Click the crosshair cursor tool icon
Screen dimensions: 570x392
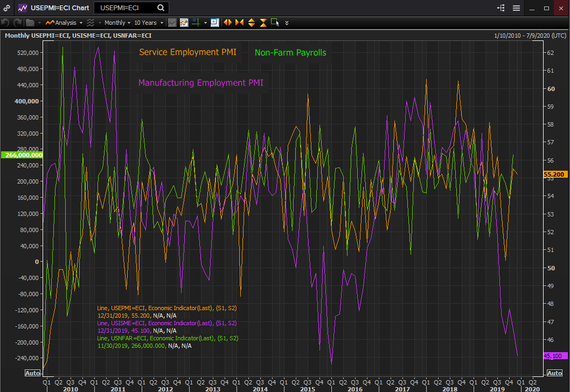(196, 23)
